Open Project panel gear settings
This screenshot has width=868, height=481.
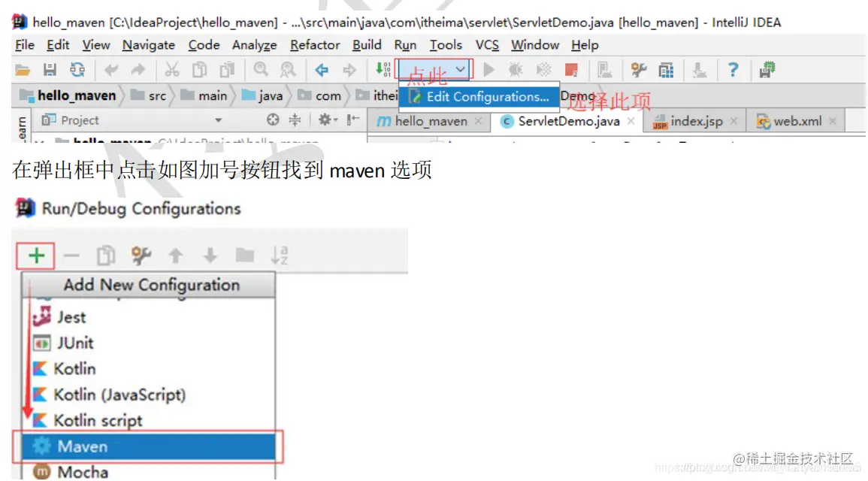point(327,119)
